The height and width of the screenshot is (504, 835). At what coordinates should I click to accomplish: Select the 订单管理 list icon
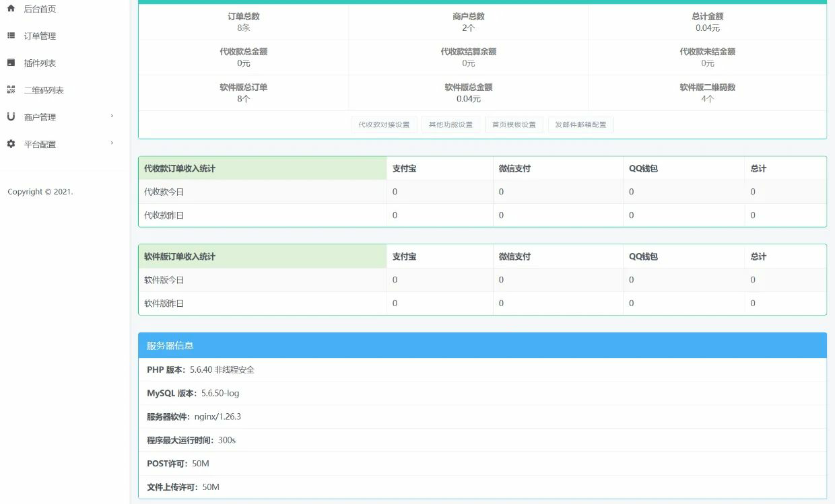[11, 36]
